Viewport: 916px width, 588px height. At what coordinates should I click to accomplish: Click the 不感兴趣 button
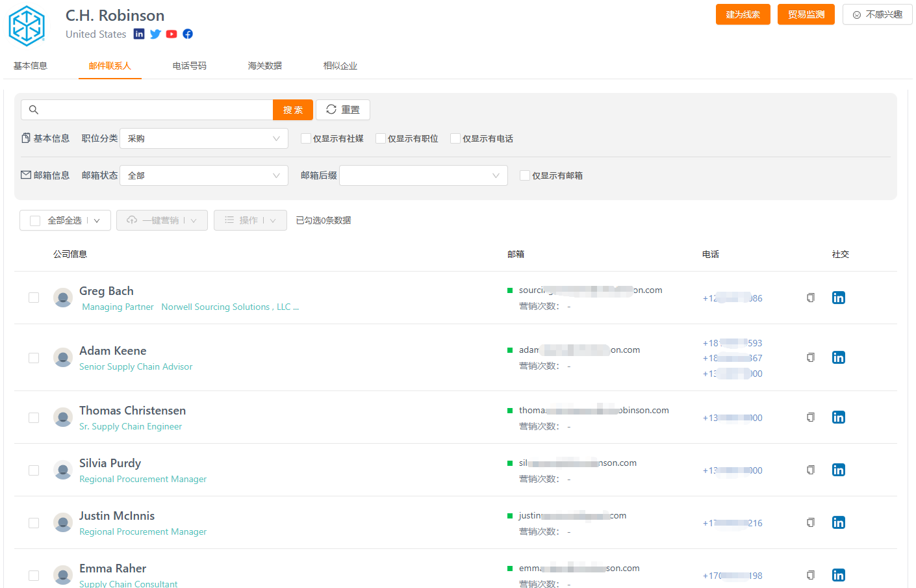[x=878, y=14]
